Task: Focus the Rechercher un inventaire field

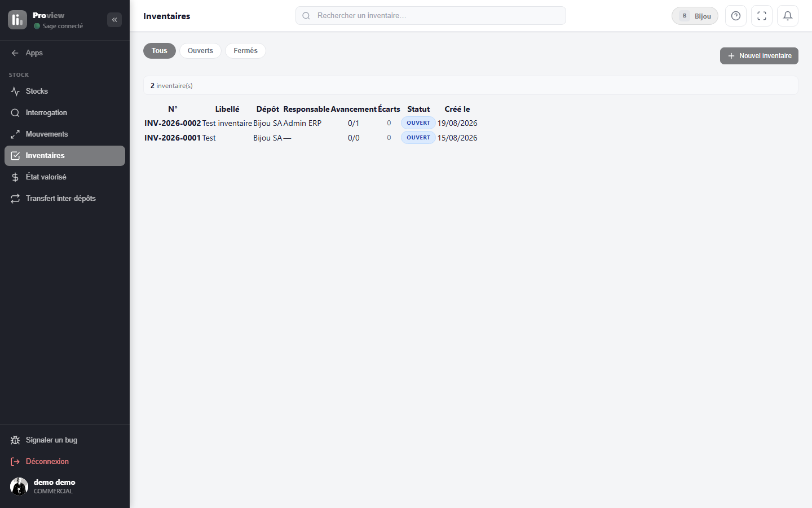Action: pyautogui.click(x=431, y=16)
